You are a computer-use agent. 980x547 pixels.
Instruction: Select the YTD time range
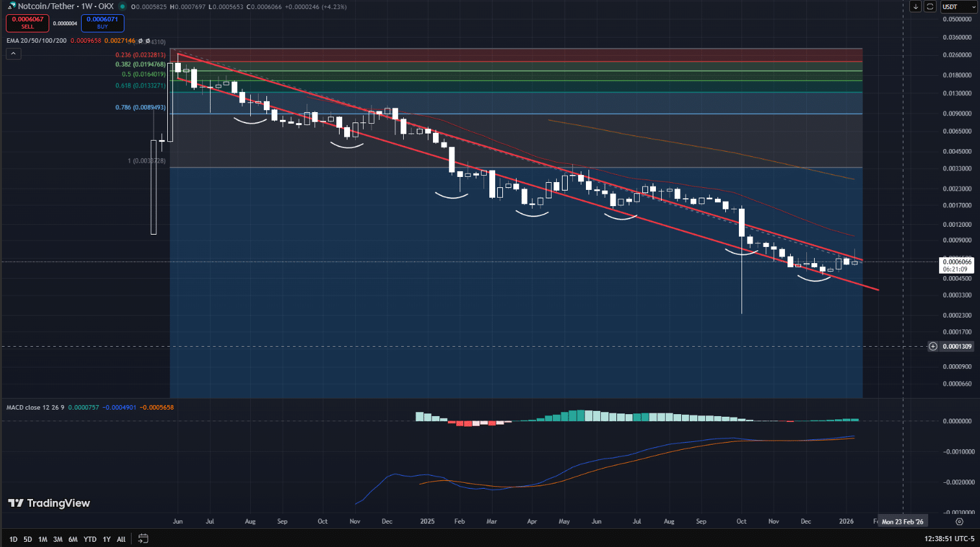pyautogui.click(x=90, y=539)
